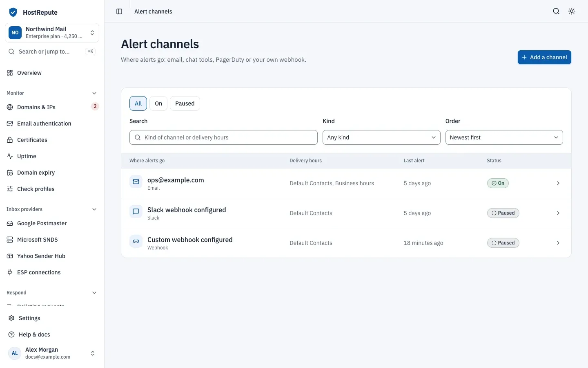Toggle sidebar panel icon in header
Image resolution: width=588 pixels, height=368 pixels.
coord(119,11)
